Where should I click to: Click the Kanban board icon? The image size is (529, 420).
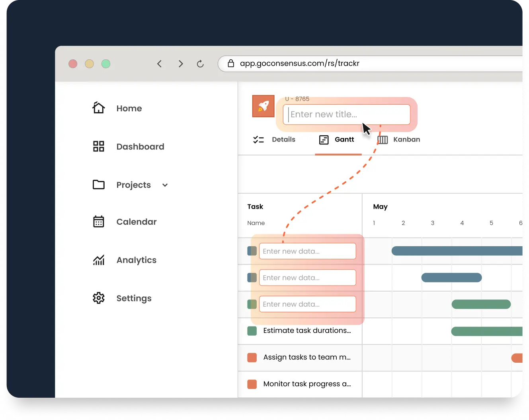(383, 140)
